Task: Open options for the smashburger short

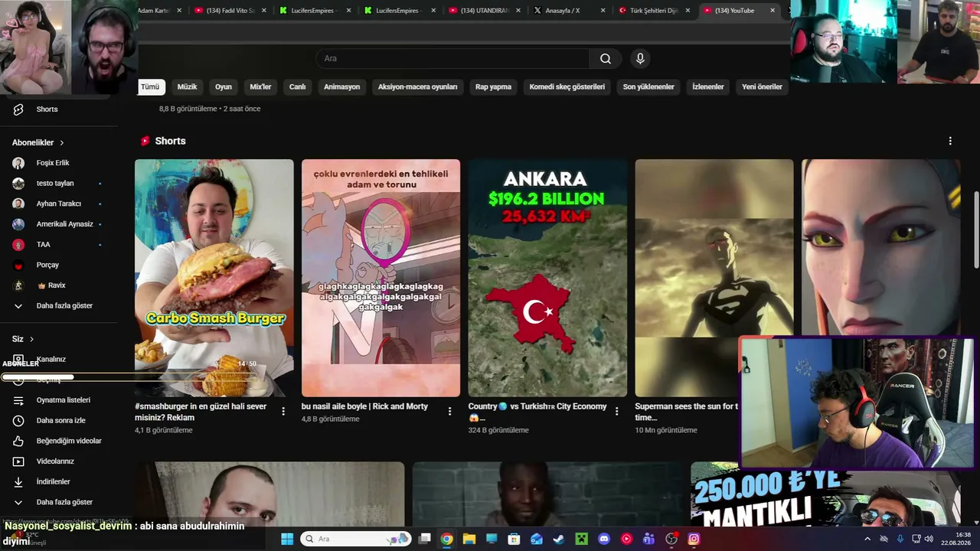Action: [x=283, y=412]
